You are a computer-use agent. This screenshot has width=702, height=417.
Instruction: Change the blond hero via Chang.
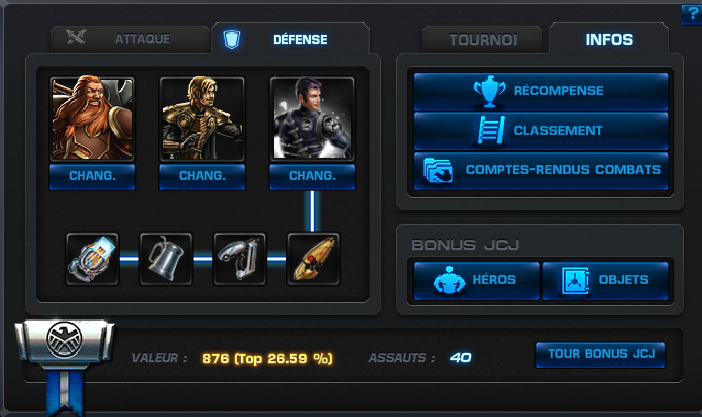[202, 176]
